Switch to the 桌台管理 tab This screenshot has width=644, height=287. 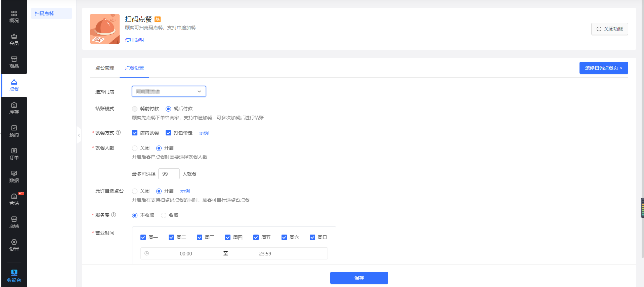(x=105, y=68)
